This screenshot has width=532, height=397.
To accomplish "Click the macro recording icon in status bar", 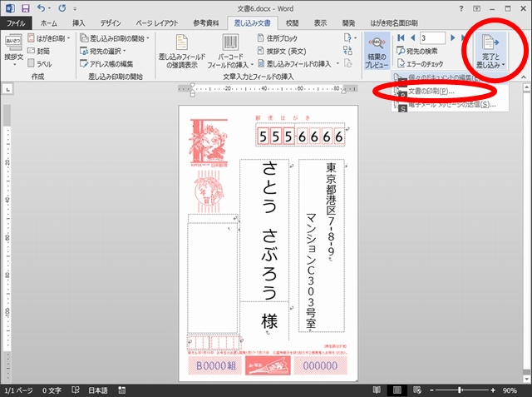I will (121, 390).
